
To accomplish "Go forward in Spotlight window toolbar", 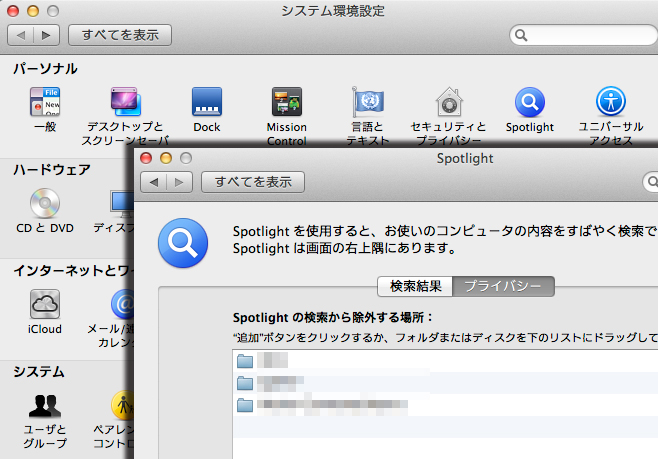I will point(179,182).
